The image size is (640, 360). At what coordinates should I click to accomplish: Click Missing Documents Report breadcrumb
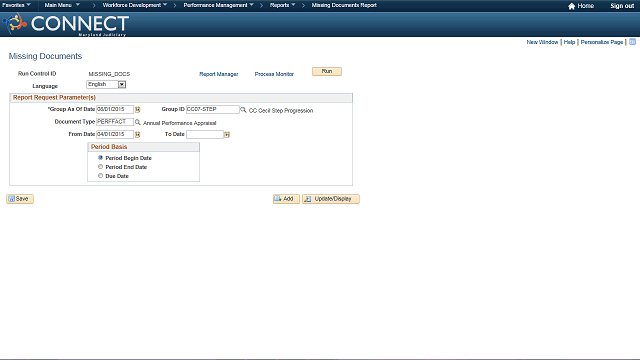pos(344,5)
